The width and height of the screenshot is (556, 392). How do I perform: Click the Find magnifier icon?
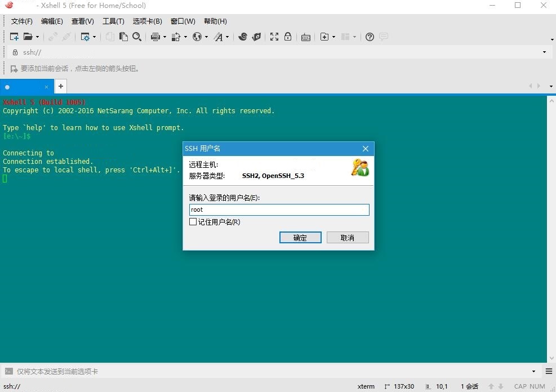pyautogui.click(x=137, y=37)
